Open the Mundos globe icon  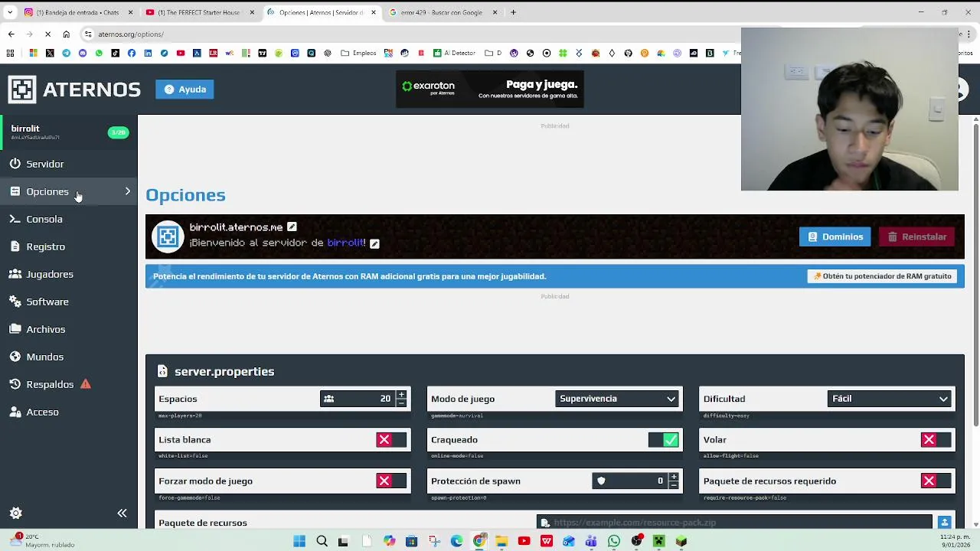point(15,357)
